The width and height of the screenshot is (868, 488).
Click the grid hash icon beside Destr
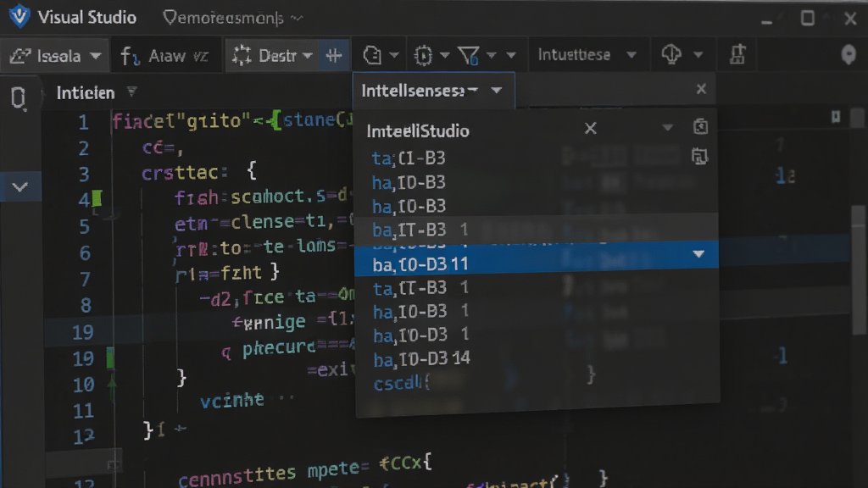334,55
